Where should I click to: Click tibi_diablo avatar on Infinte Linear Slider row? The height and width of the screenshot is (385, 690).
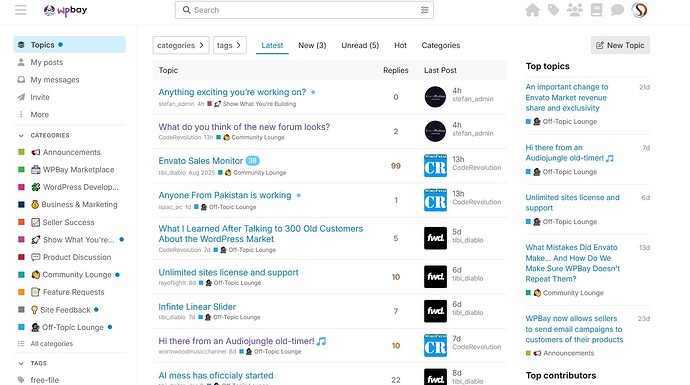click(x=435, y=311)
